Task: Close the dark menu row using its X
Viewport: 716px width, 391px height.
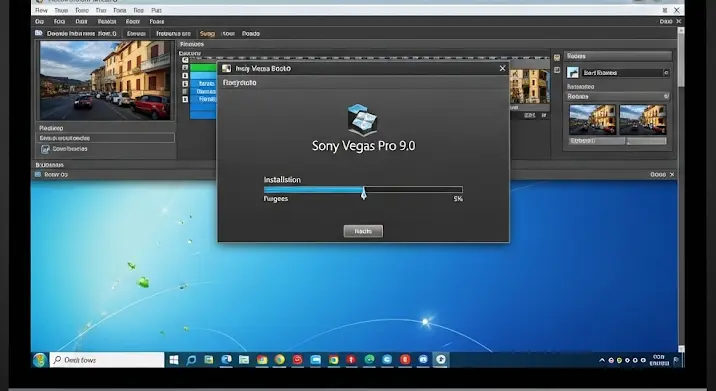Action: pyautogui.click(x=679, y=21)
